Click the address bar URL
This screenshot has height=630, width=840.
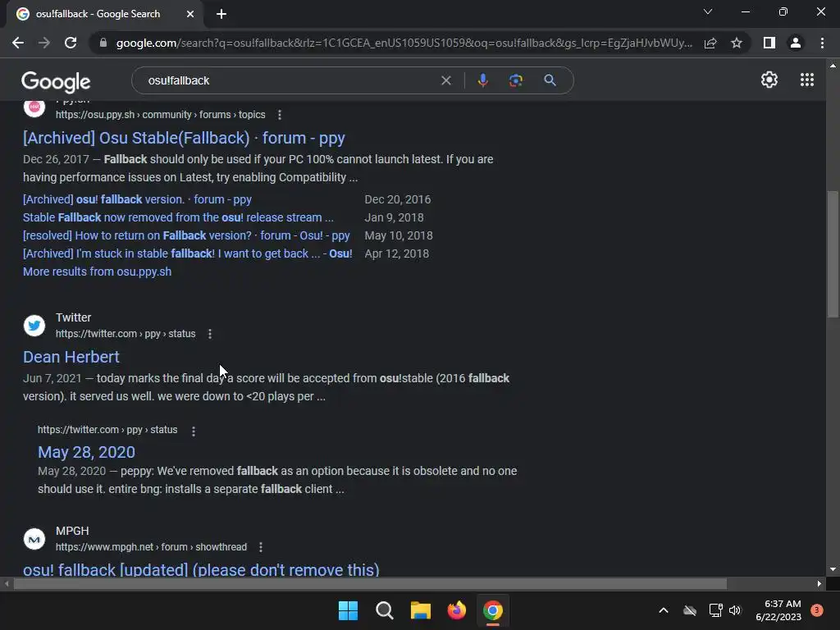tap(404, 43)
